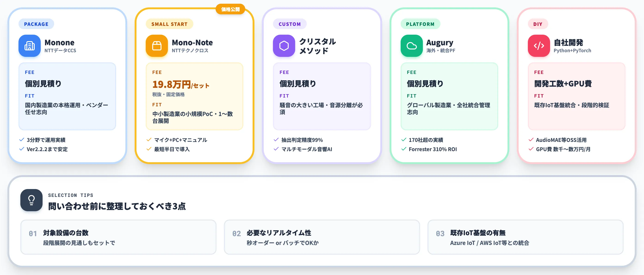Click checkmark next to マイク+PC+マニュアル
The image size is (644, 275).
pyautogui.click(x=149, y=140)
